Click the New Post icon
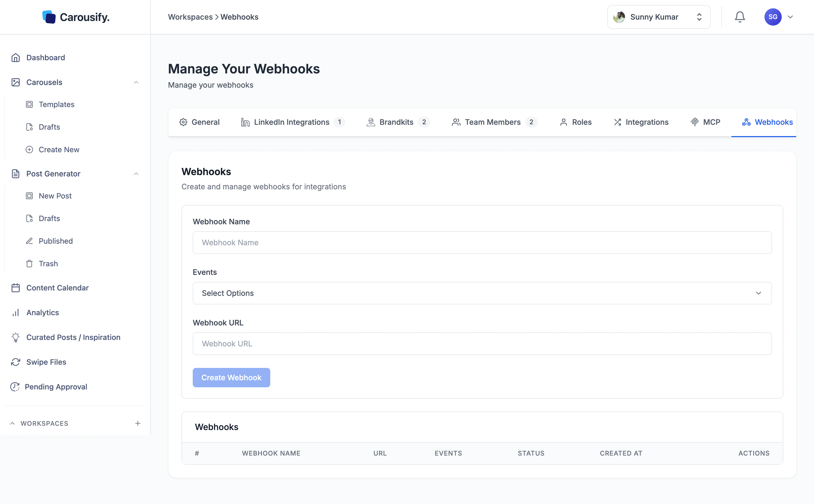Image resolution: width=814 pixels, height=504 pixels. (x=29, y=196)
